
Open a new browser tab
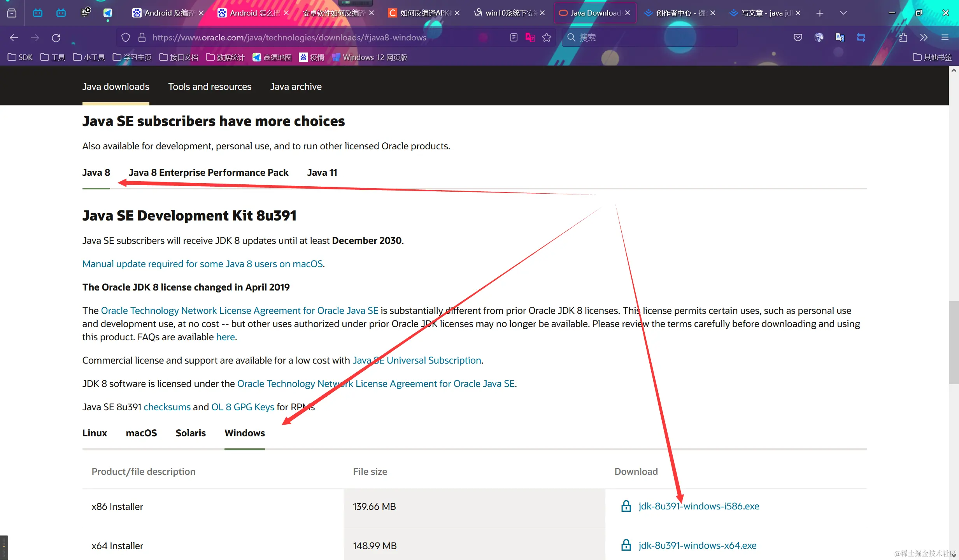click(x=820, y=13)
